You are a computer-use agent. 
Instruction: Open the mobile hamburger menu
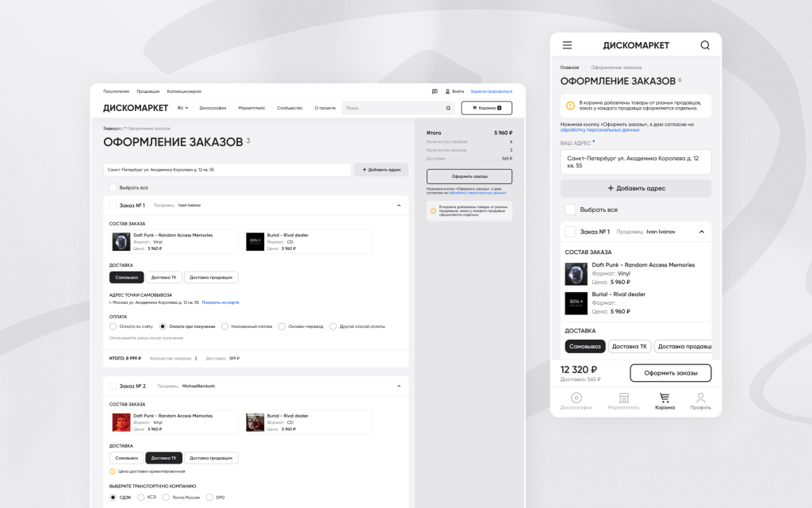tap(567, 45)
